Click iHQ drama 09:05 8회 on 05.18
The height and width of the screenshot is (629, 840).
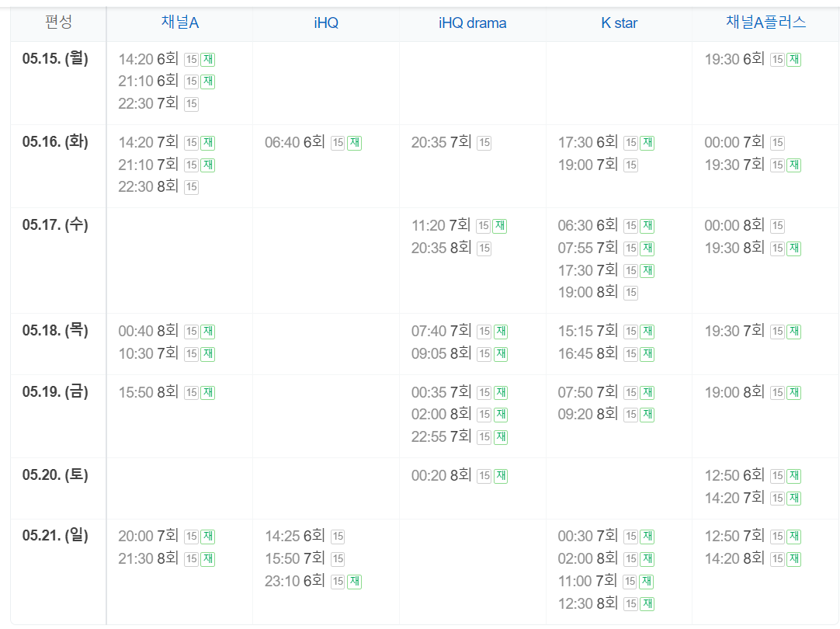442,353
